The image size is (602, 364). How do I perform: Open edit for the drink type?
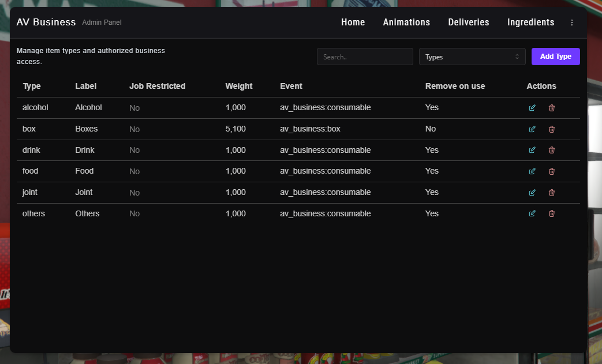532,150
